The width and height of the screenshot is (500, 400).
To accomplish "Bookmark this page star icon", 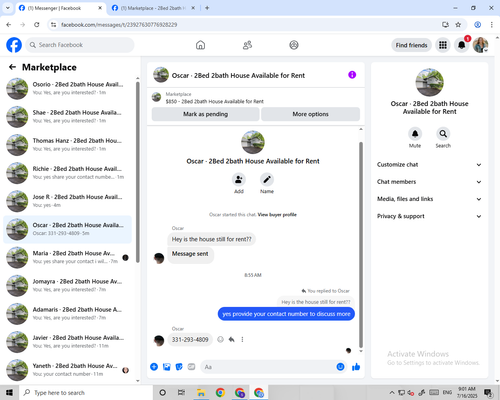I will (x=458, y=25).
